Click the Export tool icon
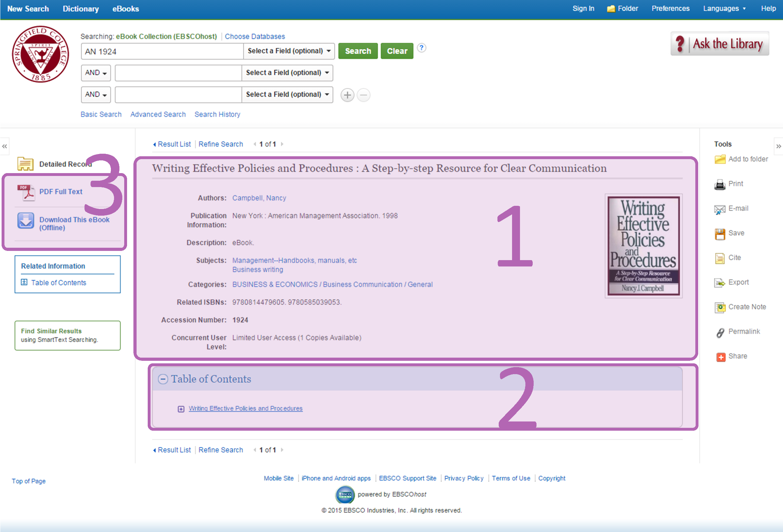 tap(720, 283)
